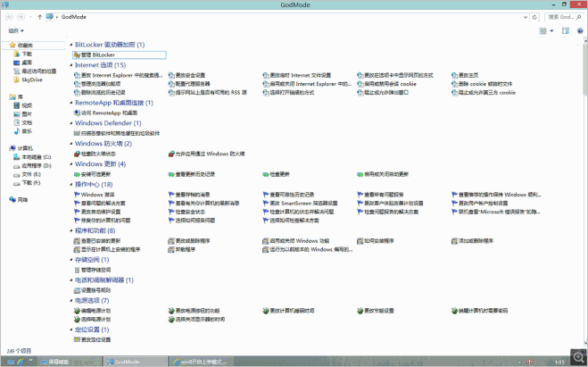The width and height of the screenshot is (588, 367).
Task: Collapse the 操作中心 group
Action: 71,184
